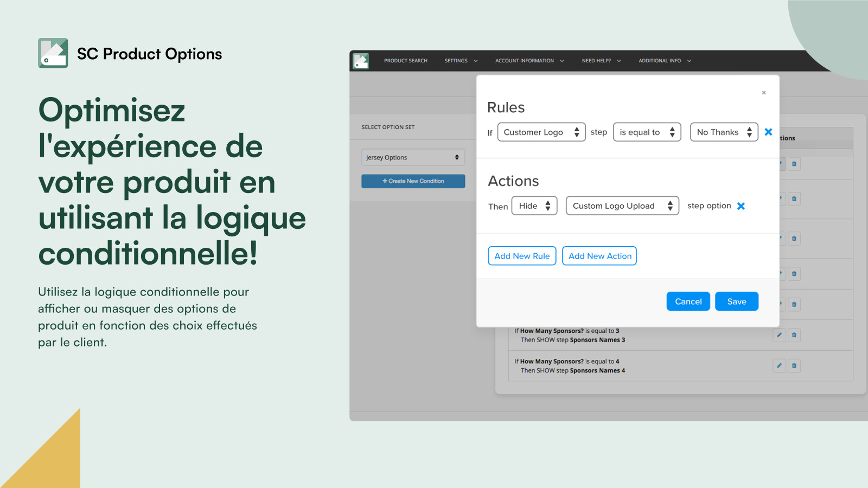Screen dimensions: 868x488
Task: Click the SELECT OPTION SET label
Action: [388, 127]
